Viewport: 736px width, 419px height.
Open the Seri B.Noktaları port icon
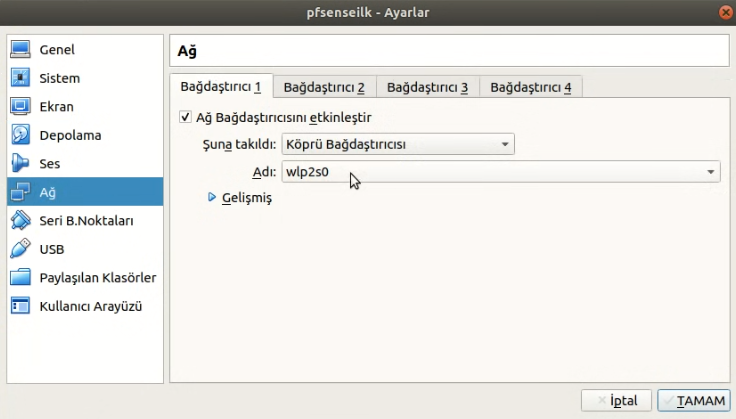(x=20, y=221)
